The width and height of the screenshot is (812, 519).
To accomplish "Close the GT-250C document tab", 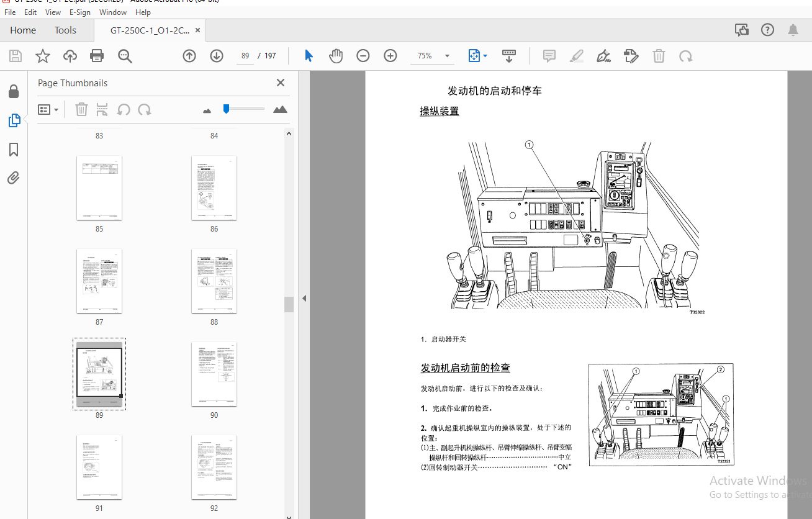I will (x=197, y=30).
